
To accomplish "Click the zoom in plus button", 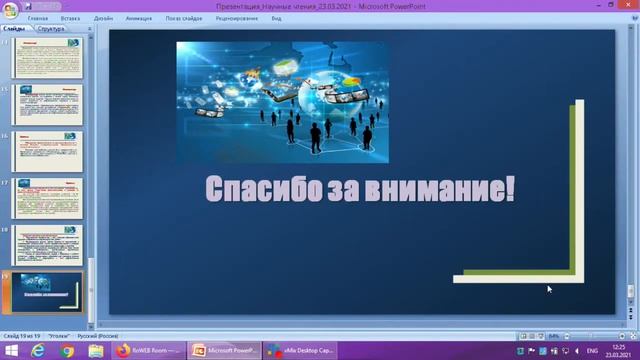I will tap(622, 336).
